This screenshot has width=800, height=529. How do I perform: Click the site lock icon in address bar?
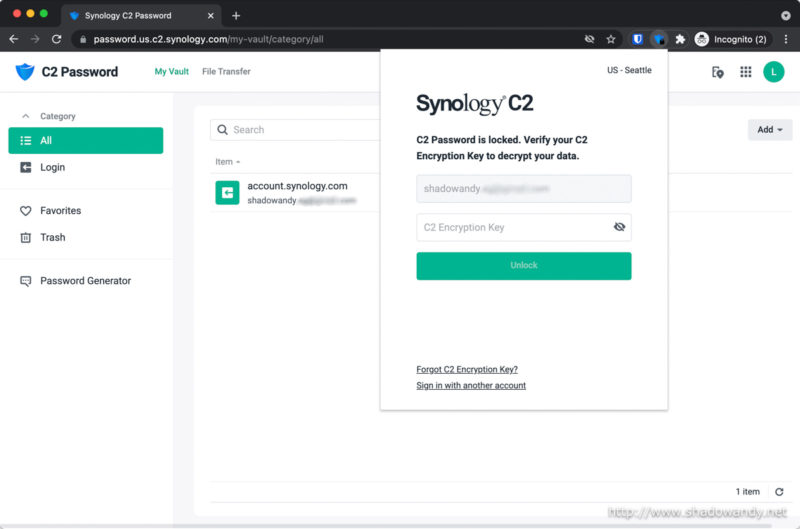pos(83,39)
